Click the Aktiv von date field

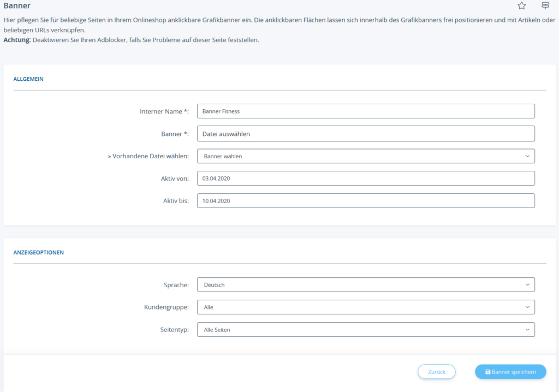pos(365,179)
